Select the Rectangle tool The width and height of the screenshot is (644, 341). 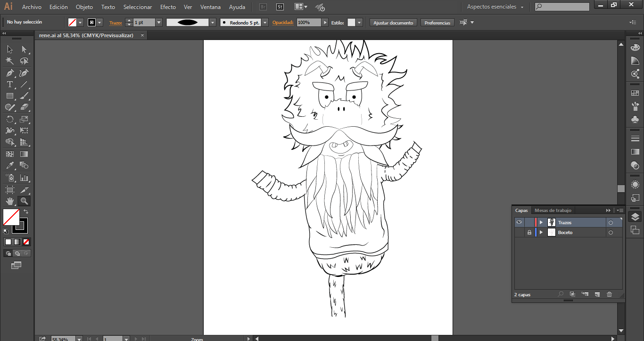coord(10,96)
